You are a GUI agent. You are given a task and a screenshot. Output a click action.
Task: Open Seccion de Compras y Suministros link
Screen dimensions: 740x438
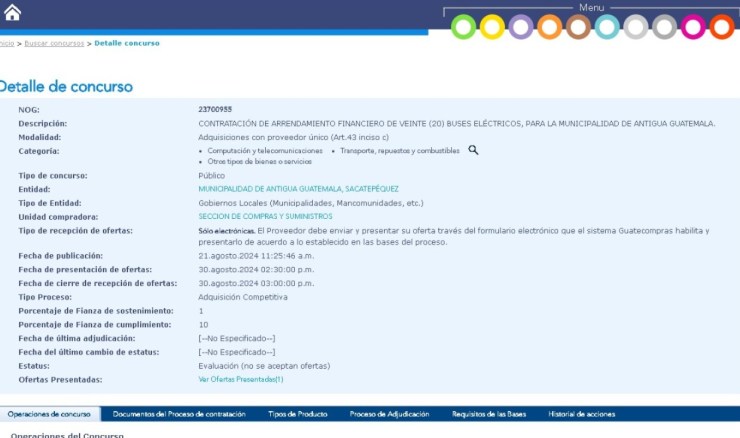pos(265,216)
